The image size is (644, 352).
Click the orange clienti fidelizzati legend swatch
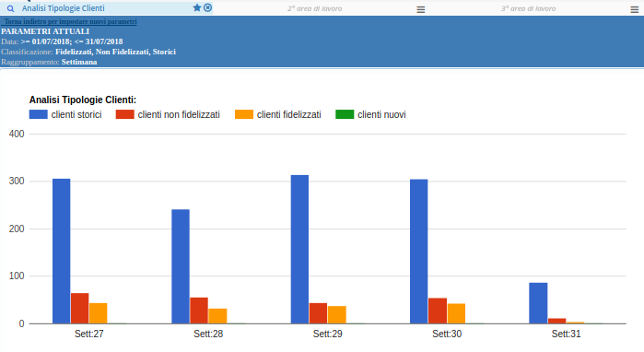[x=244, y=114]
